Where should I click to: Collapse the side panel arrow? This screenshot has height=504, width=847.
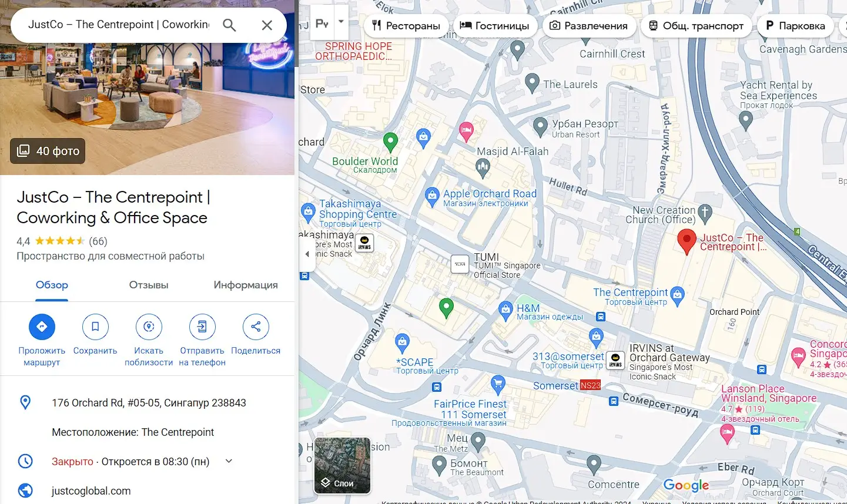click(306, 254)
